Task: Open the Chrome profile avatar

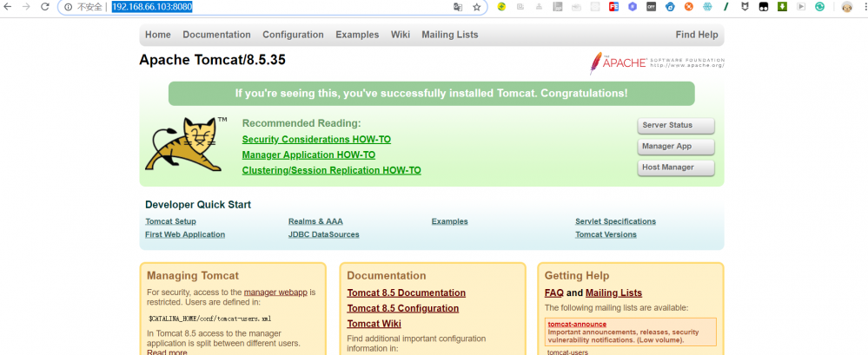Action: coord(846,7)
